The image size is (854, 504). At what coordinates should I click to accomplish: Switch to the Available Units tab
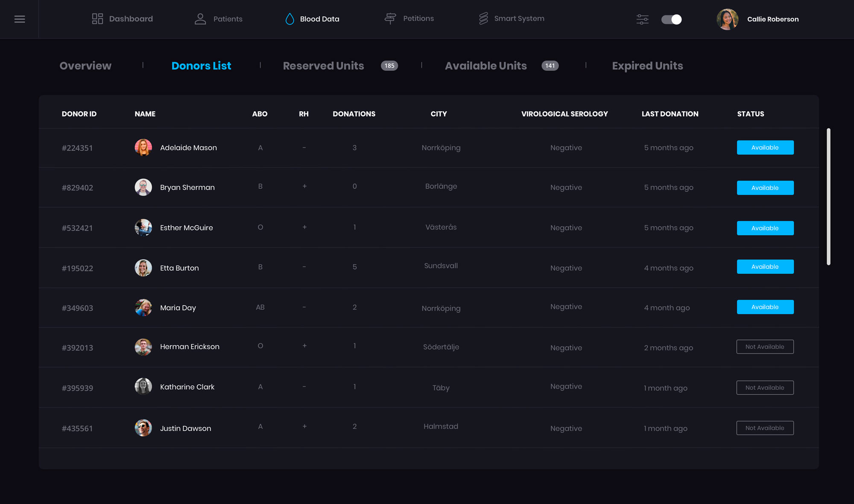coord(486,66)
